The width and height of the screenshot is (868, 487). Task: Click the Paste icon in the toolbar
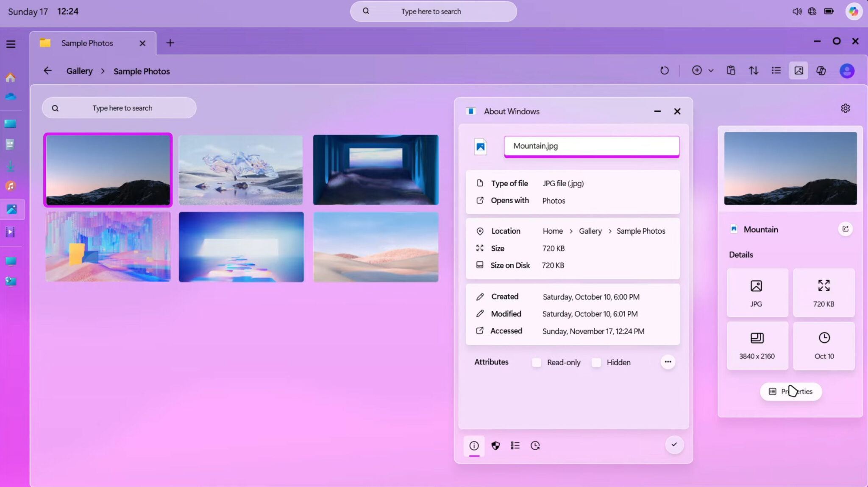click(x=731, y=70)
